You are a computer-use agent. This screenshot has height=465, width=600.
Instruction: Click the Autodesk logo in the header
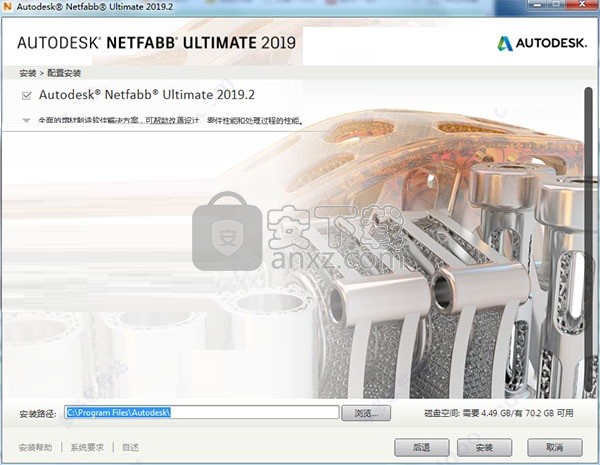[x=542, y=43]
